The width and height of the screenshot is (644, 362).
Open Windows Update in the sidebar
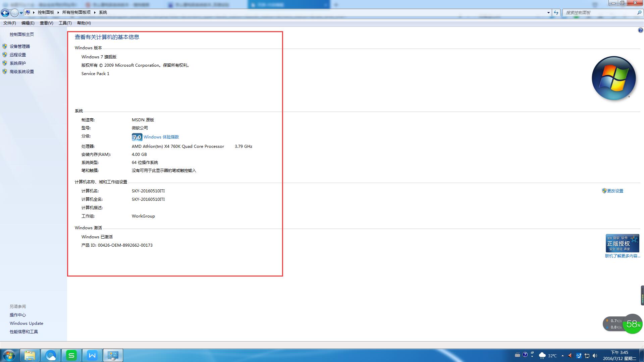coord(26,323)
